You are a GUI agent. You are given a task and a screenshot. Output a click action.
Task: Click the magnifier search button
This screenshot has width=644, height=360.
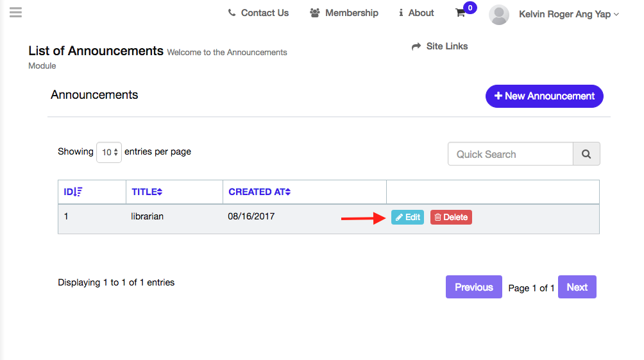[586, 154]
